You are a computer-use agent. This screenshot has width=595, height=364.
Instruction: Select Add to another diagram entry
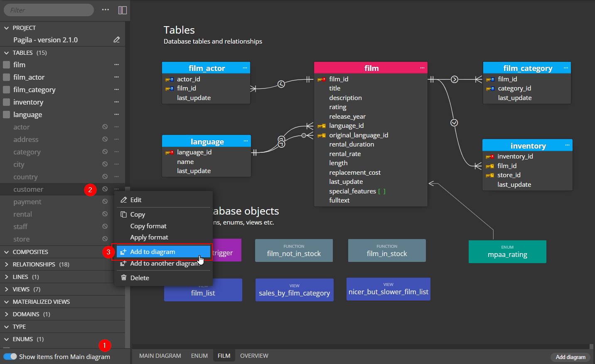pyautogui.click(x=163, y=263)
